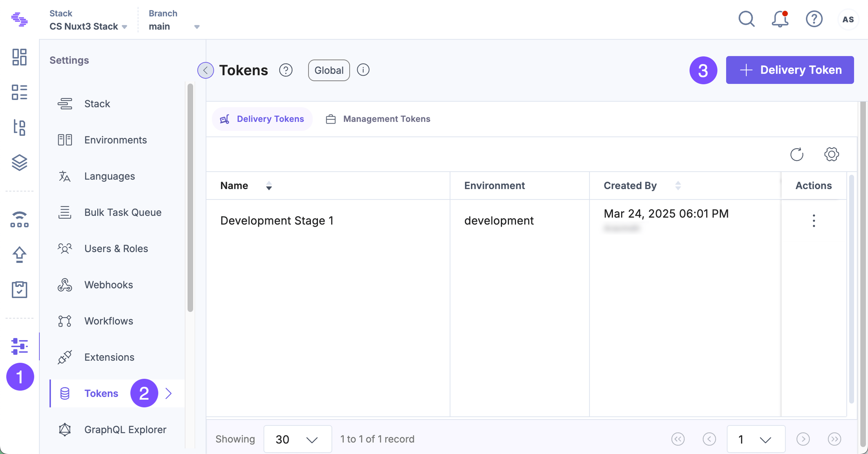Open Bulk Task Queue settings
Image resolution: width=868 pixels, height=454 pixels.
[x=117, y=213]
